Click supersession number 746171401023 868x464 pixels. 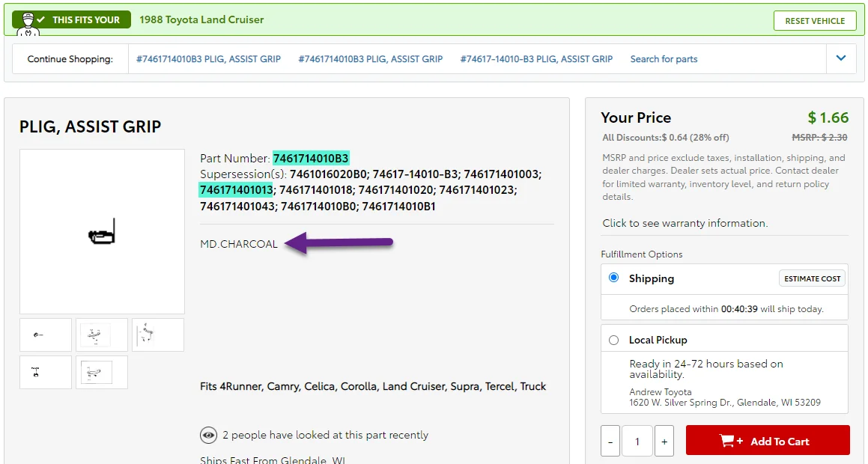477,190
